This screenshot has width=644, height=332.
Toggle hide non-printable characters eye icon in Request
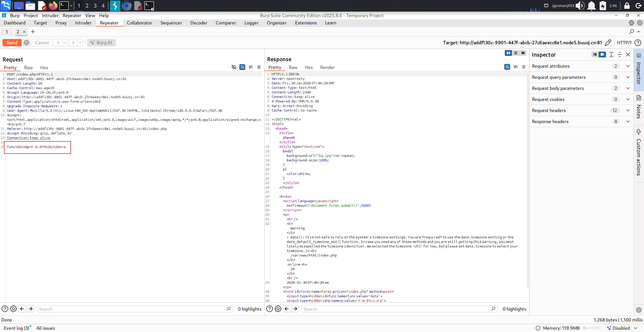[234, 67]
